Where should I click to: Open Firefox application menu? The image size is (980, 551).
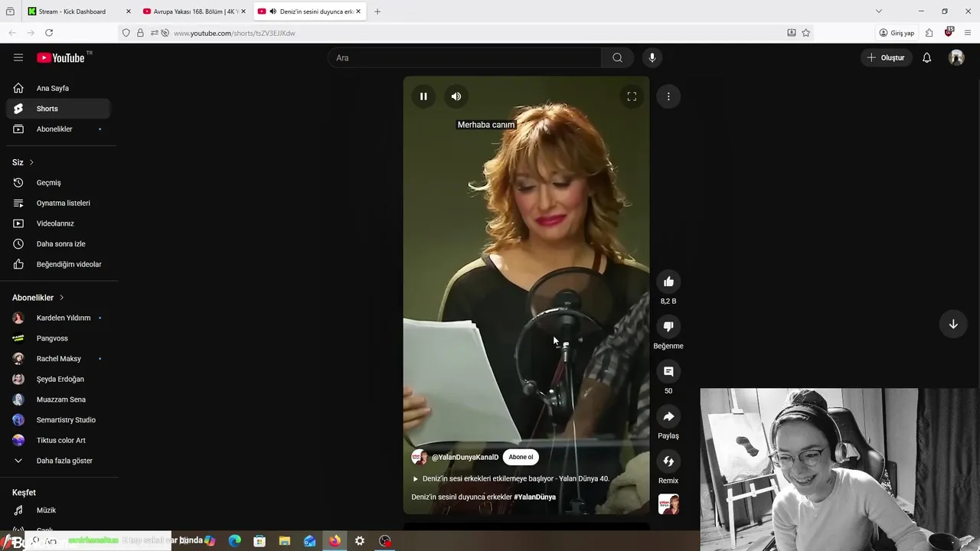coord(968,33)
